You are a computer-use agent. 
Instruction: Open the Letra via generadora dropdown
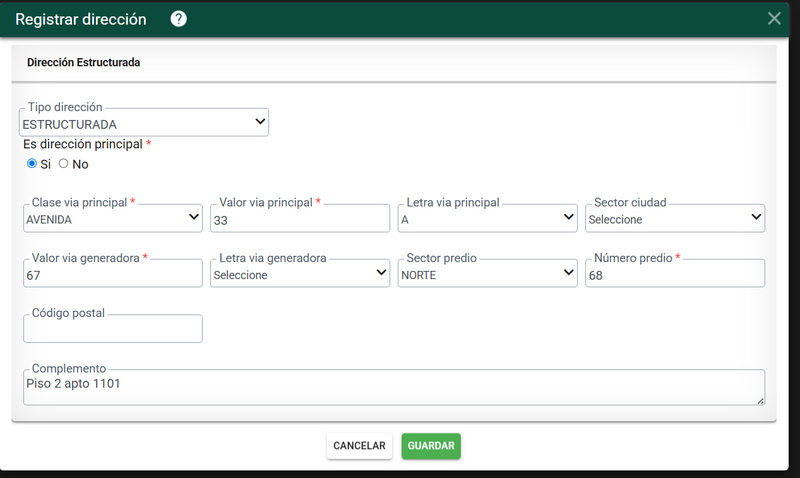click(x=300, y=273)
